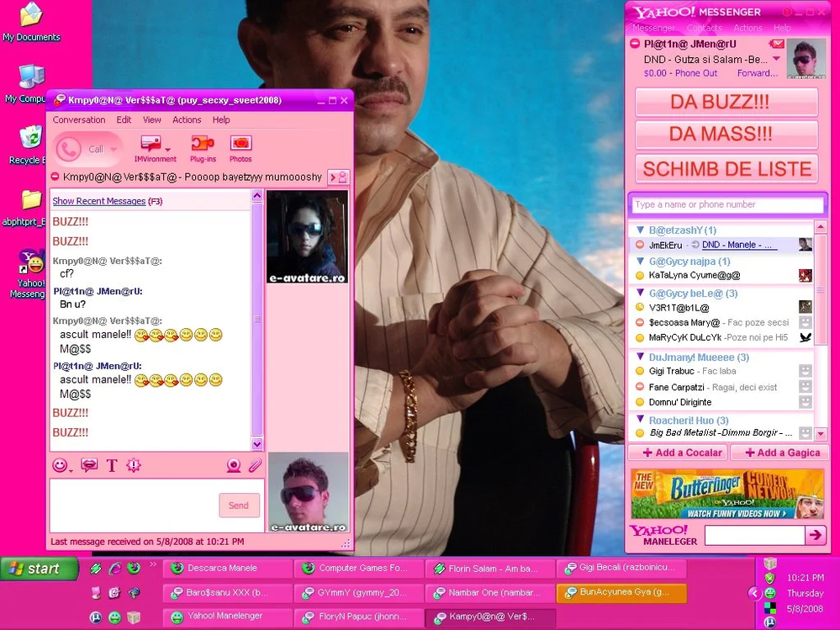
Task: Click the DA BUZZ!!! button
Action: pos(726,102)
